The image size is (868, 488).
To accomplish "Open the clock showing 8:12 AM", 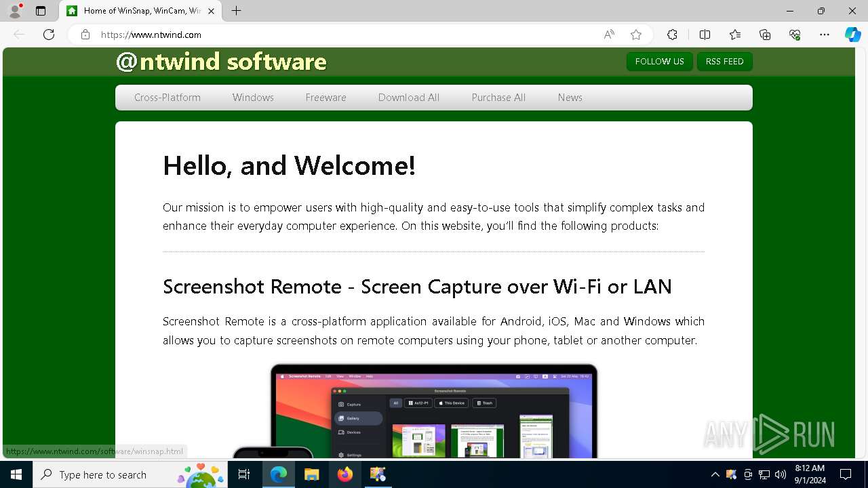I will tap(809, 474).
